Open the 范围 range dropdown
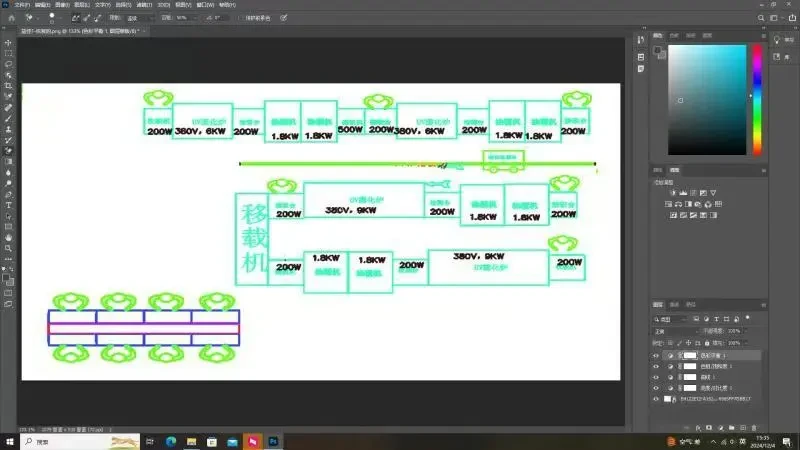 [x=140, y=18]
